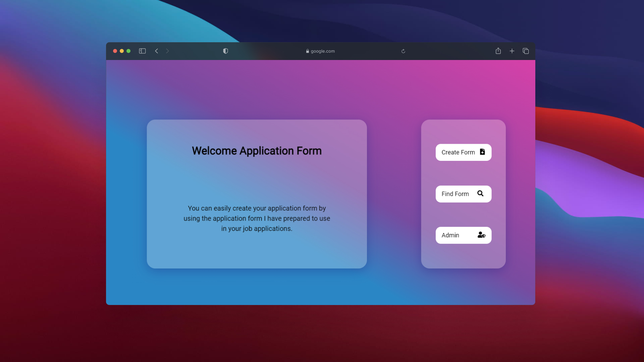Click the tab overview icon

coord(526,51)
